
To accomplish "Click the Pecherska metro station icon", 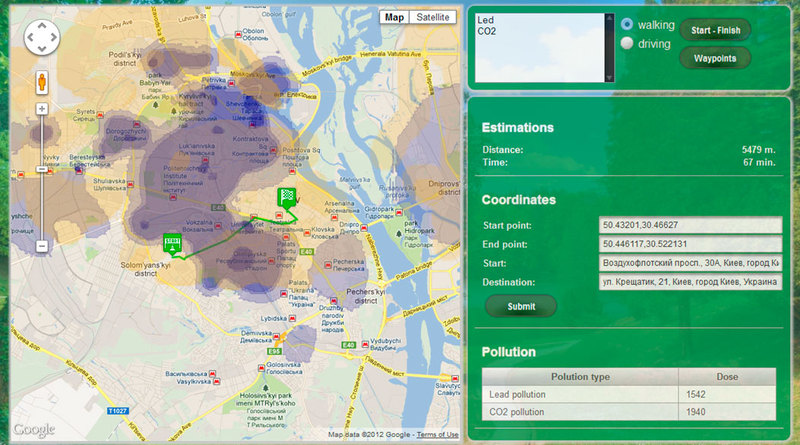I will click(328, 265).
